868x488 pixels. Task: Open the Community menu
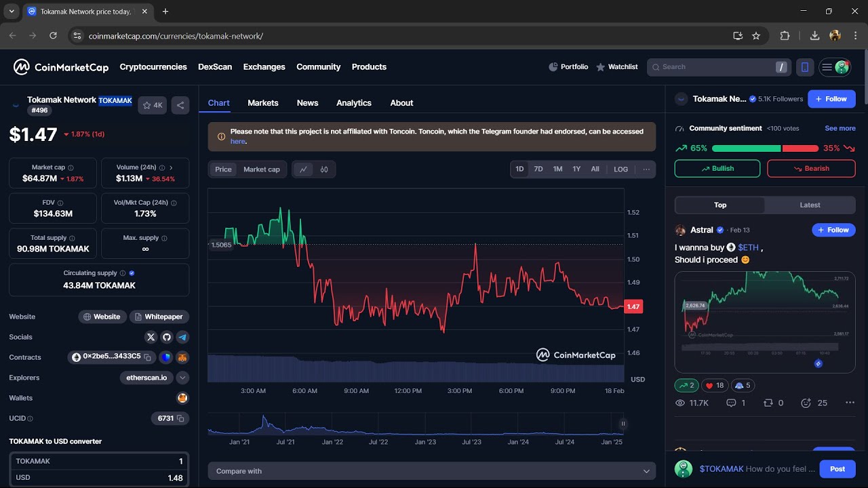click(319, 67)
